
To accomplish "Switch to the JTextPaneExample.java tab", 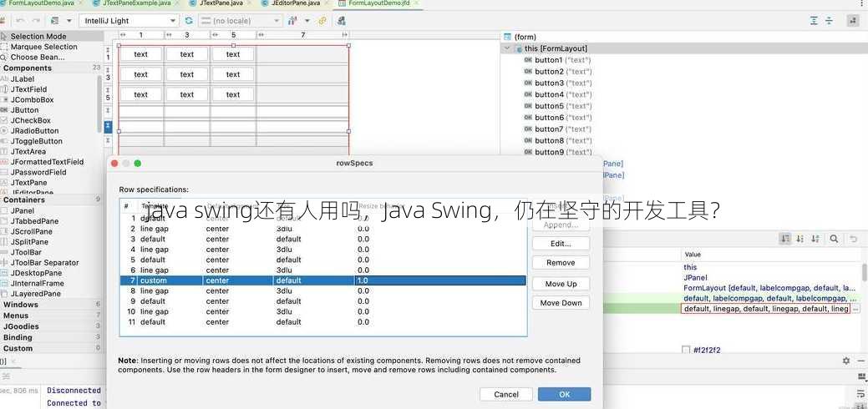I will coord(136,3).
